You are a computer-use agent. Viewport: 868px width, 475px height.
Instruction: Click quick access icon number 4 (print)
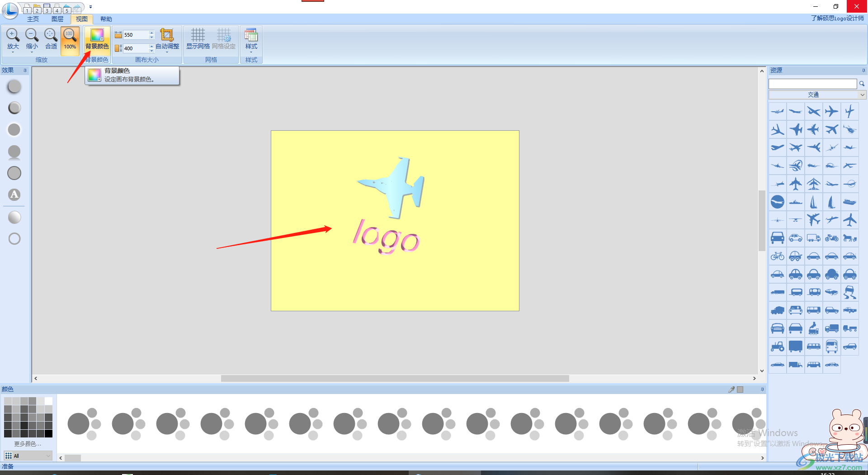point(57,9)
